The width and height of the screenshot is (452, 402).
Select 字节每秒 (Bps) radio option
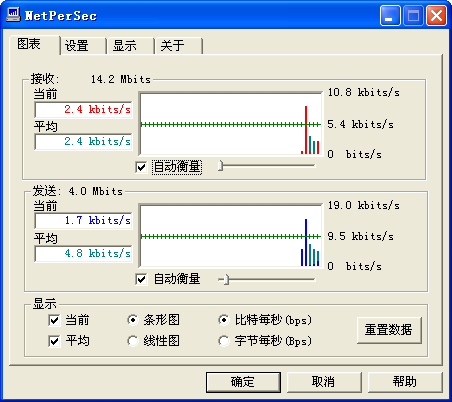tap(224, 341)
